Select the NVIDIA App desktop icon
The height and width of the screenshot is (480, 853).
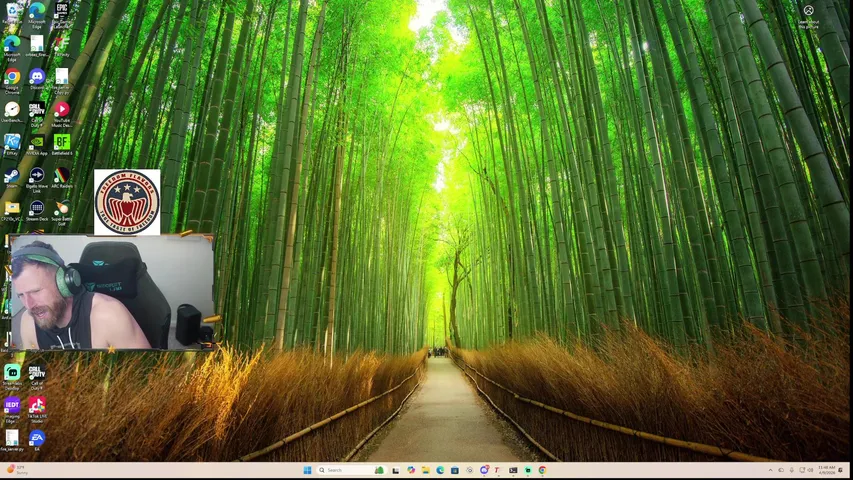pyautogui.click(x=36, y=145)
